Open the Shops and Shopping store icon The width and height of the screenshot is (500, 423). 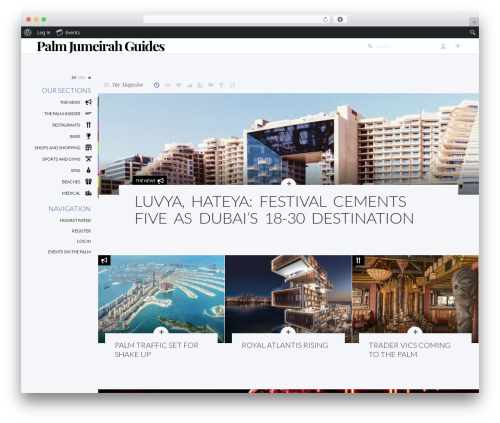point(88,147)
